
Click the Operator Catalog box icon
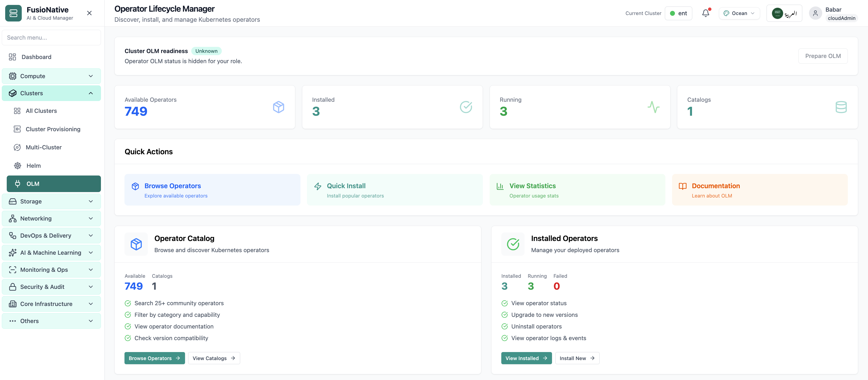pyautogui.click(x=136, y=244)
